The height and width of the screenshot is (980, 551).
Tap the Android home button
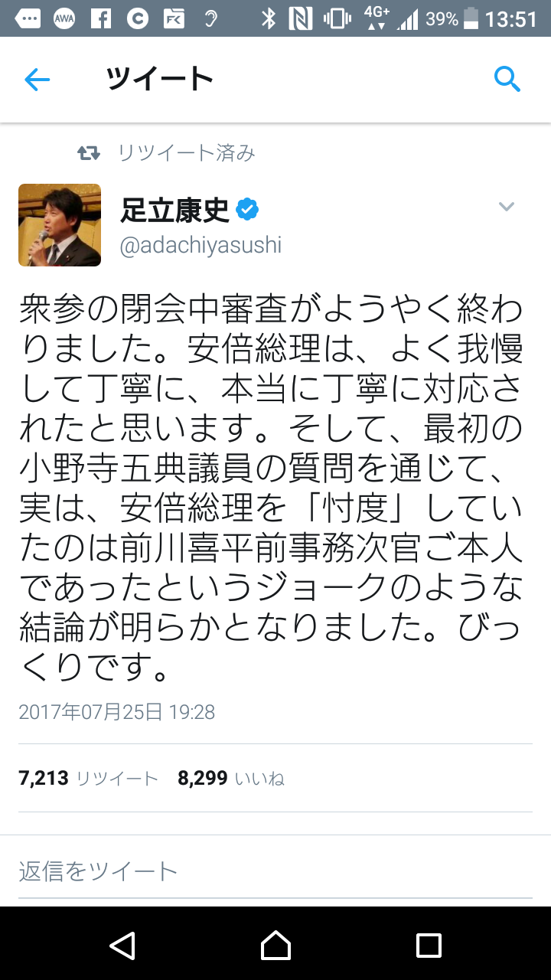pos(275,946)
